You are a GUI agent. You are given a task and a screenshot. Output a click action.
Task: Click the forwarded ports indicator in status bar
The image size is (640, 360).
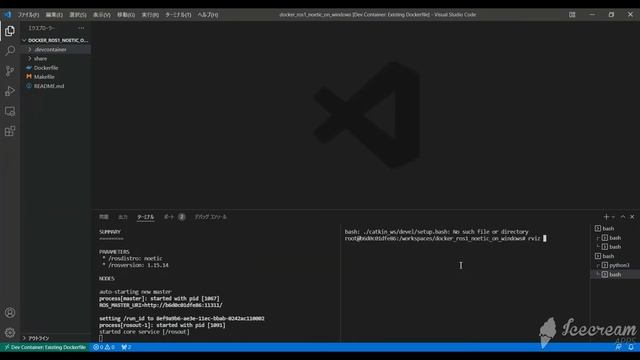click(x=126, y=347)
